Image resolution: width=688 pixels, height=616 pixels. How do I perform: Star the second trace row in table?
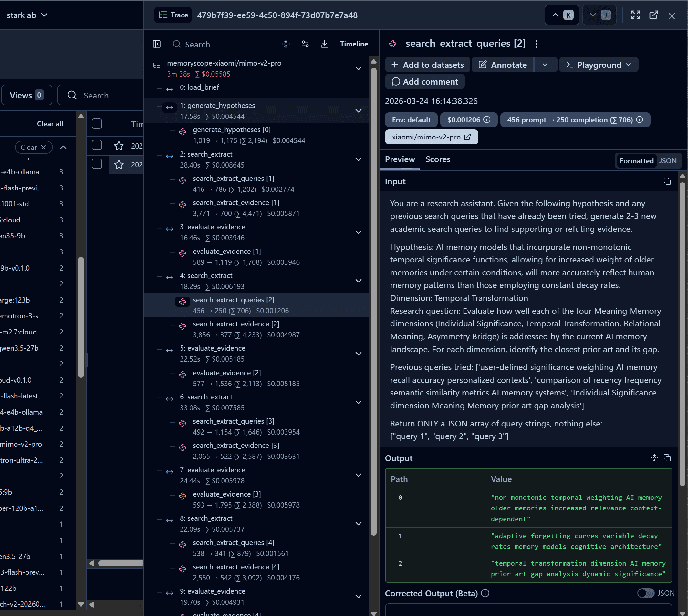click(119, 164)
